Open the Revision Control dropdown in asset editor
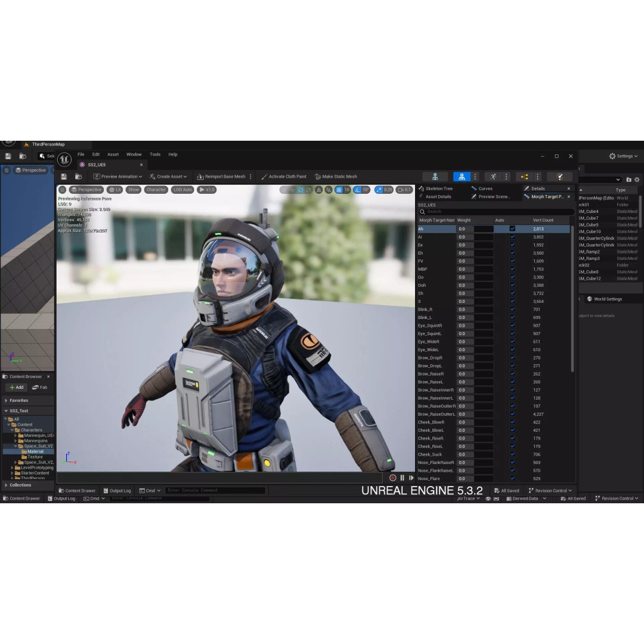The width and height of the screenshot is (644, 644). pyautogui.click(x=550, y=491)
